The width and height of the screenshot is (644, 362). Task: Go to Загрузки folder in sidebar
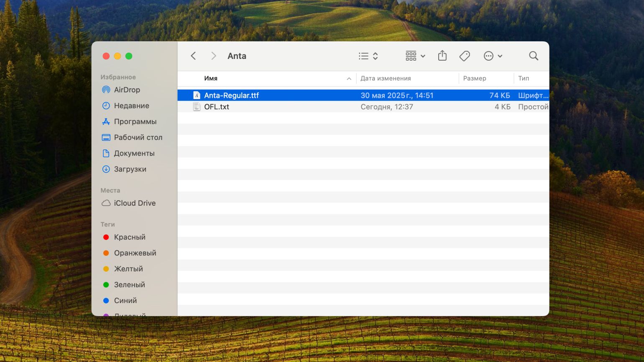coord(130,169)
